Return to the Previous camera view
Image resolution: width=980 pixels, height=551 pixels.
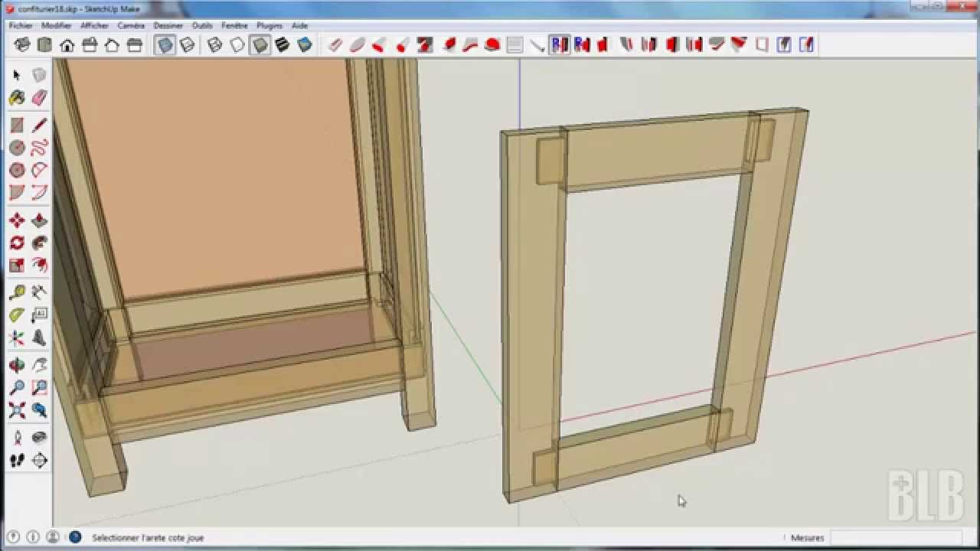point(39,410)
